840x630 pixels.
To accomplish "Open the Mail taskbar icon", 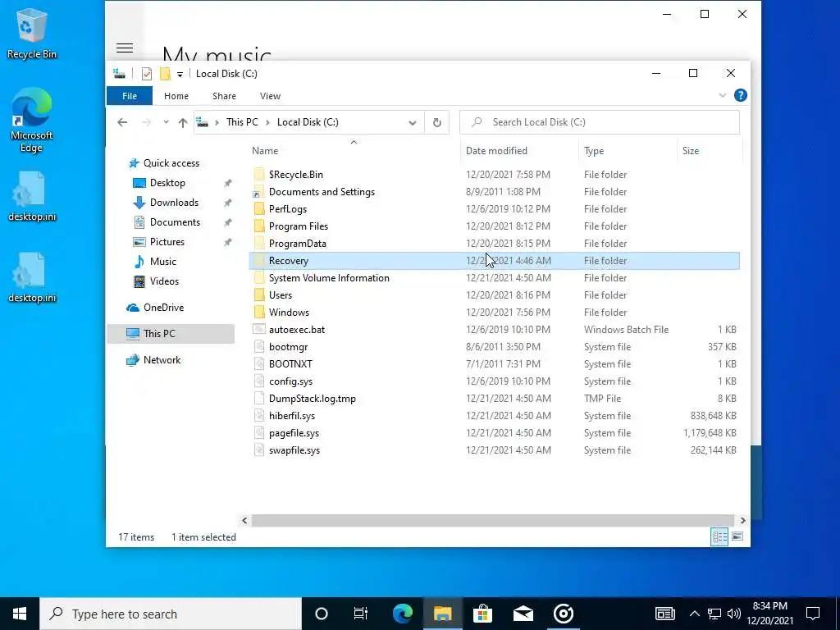I will (523, 614).
